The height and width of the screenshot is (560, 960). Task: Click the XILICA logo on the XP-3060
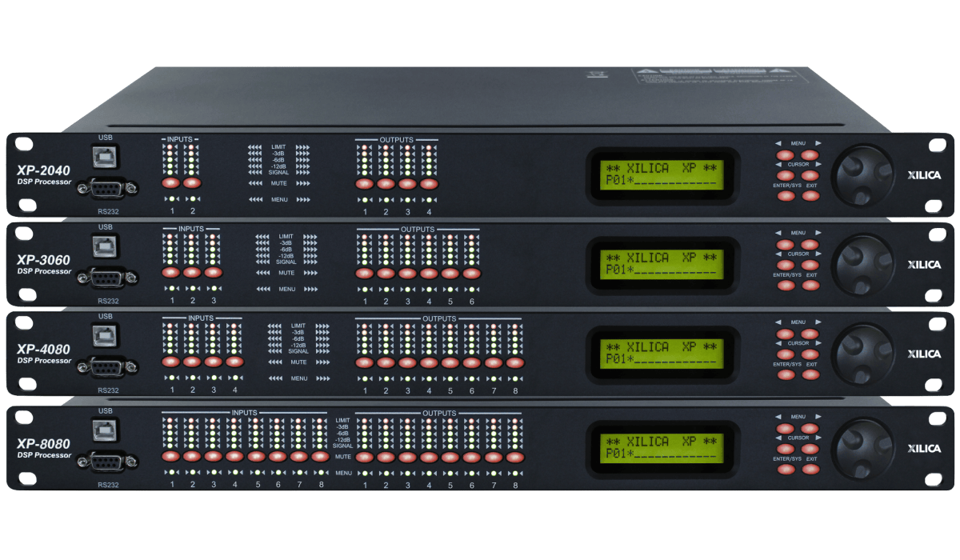[922, 264]
